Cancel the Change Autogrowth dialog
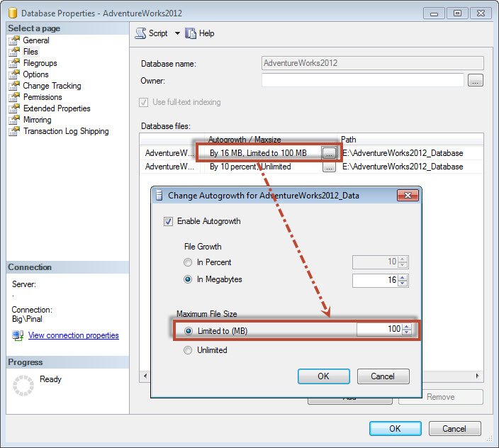The width and height of the screenshot is (499, 448). click(x=383, y=376)
